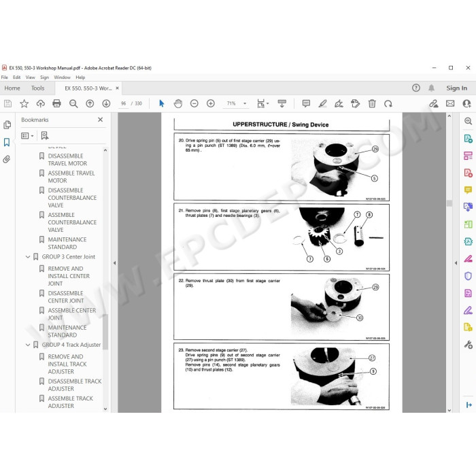476x476 pixels.
Task: Switch to the Home tab
Action: [x=12, y=88]
